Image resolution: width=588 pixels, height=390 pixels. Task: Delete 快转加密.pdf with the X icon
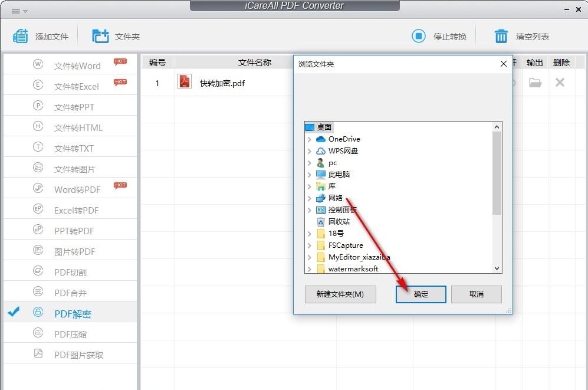click(x=560, y=82)
